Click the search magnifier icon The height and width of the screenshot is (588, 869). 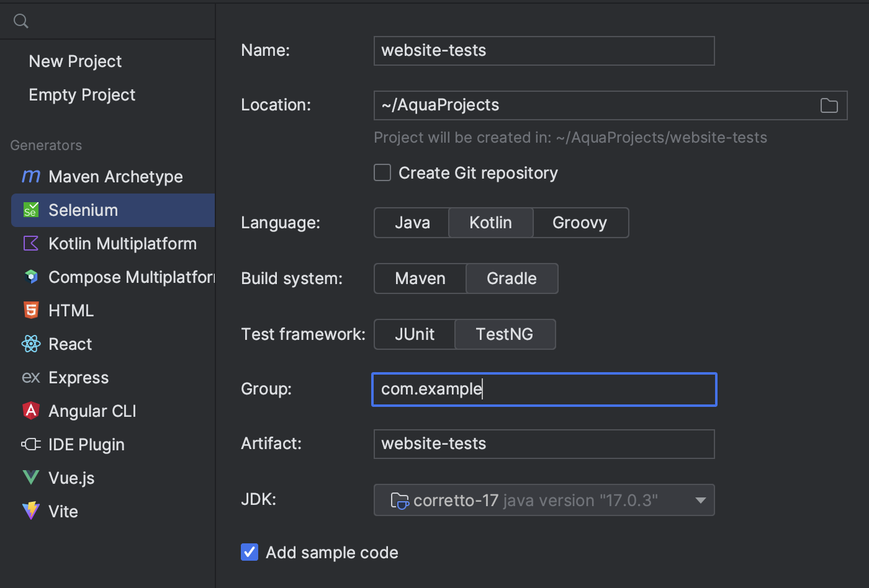point(21,21)
